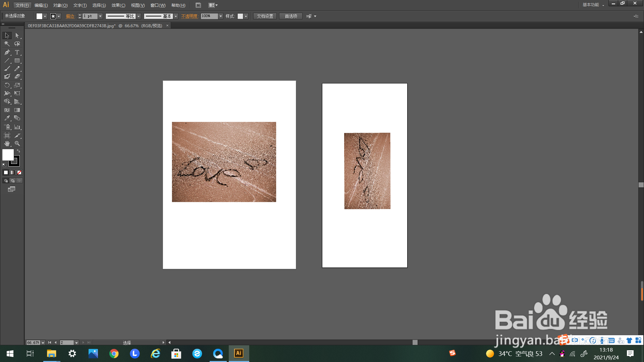The width and height of the screenshot is (644, 362).
Task: Open the opacity 100% dropdown
Action: coord(220,16)
